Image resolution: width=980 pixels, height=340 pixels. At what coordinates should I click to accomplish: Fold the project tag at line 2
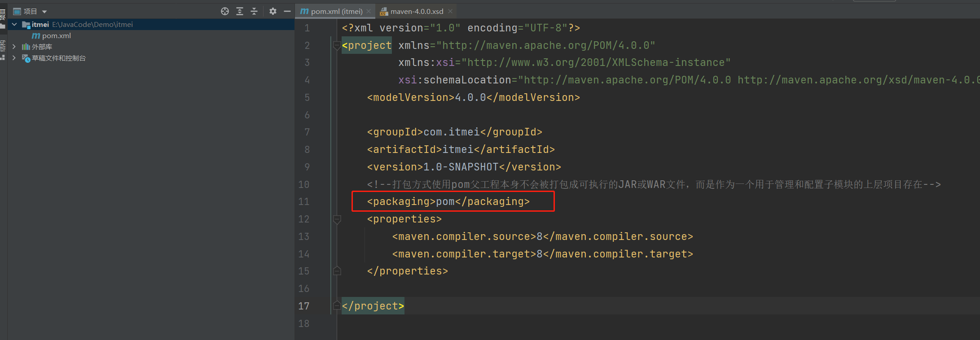point(337,45)
